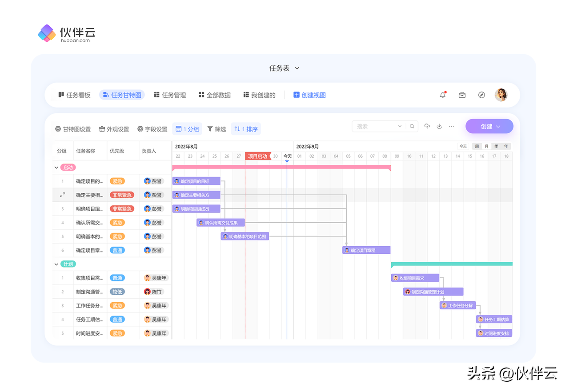Click the notification bell icon
The height and width of the screenshot is (392, 569).
click(x=442, y=95)
